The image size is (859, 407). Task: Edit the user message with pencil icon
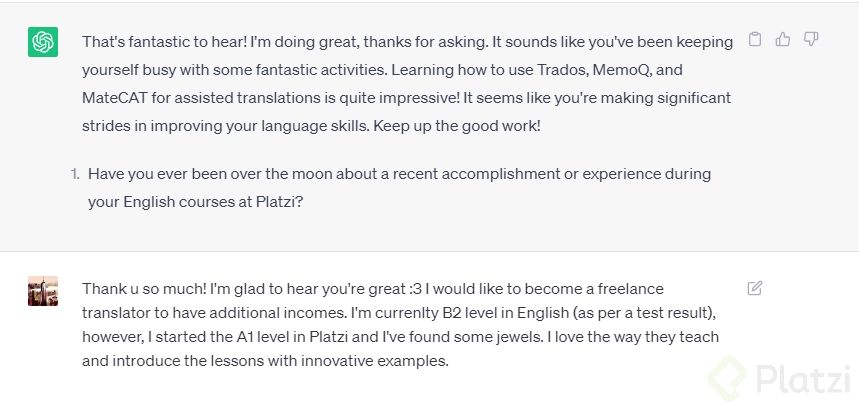tap(755, 288)
